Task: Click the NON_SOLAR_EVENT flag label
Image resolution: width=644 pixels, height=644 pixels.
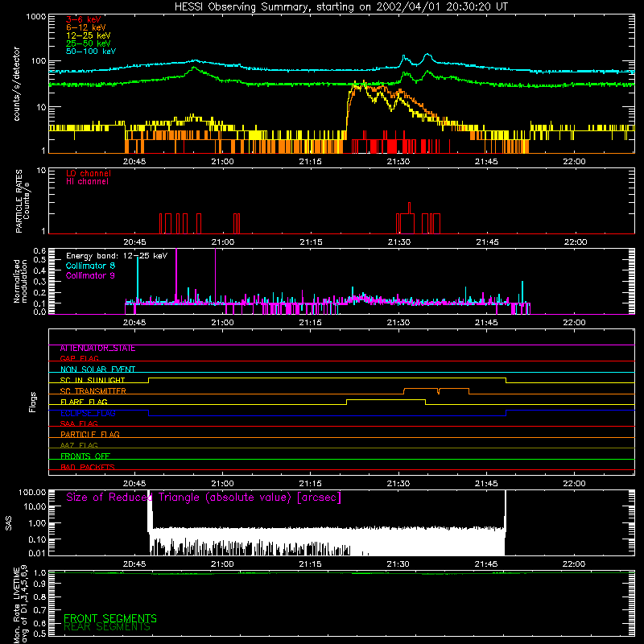Action: coord(97,369)
